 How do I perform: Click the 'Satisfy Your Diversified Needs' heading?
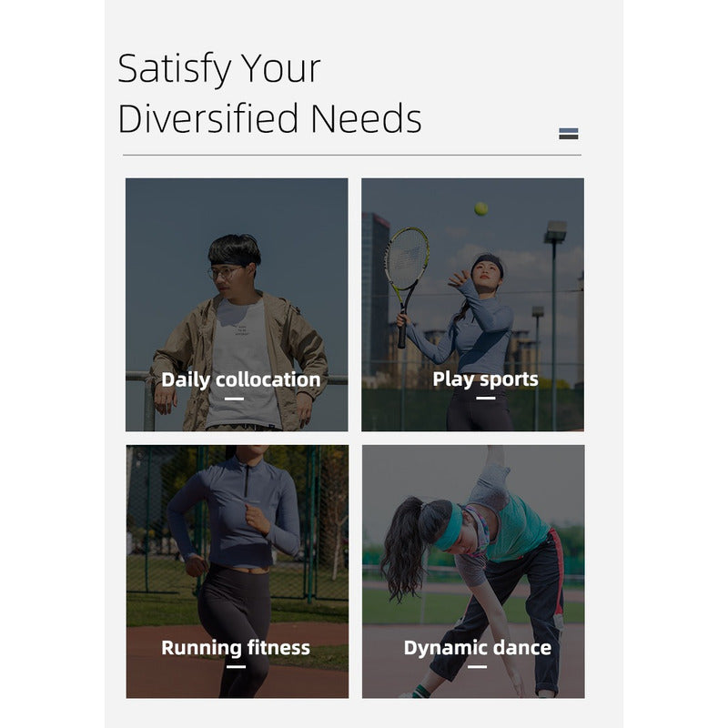coord(269,93)
